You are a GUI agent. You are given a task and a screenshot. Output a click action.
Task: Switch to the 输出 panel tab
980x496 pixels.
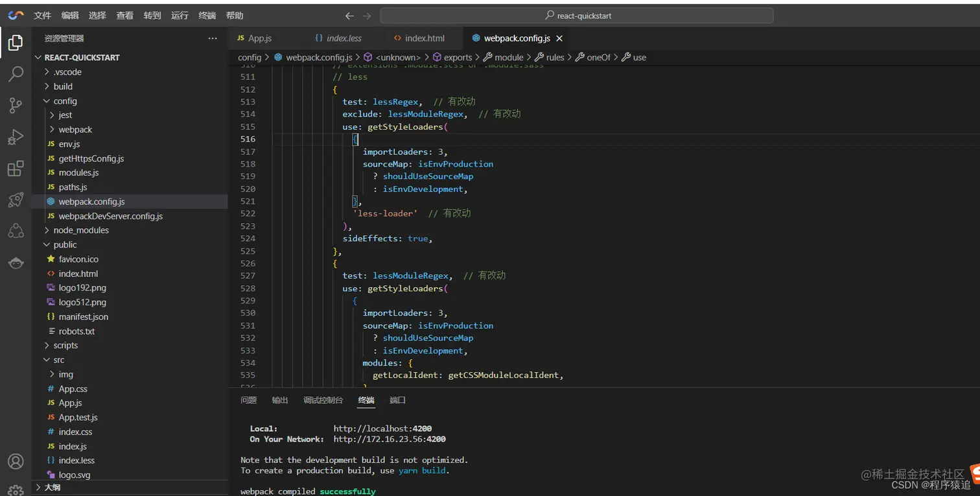(280, 400)
